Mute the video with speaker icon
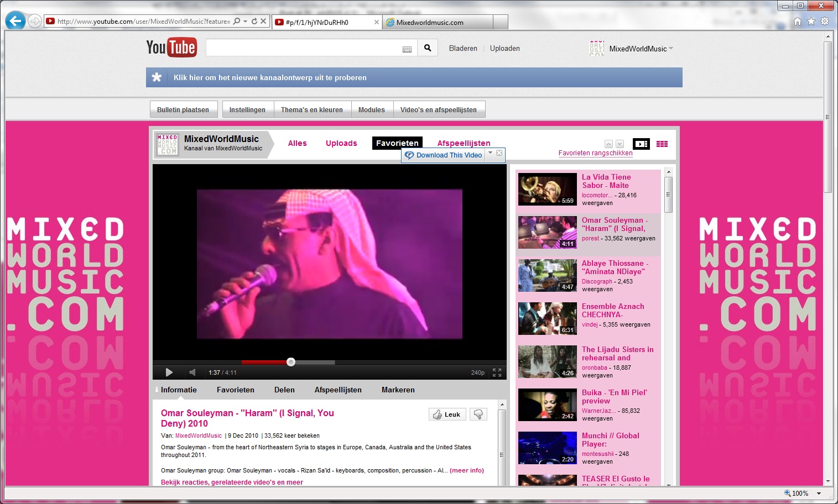 click(x=192, y=372)
